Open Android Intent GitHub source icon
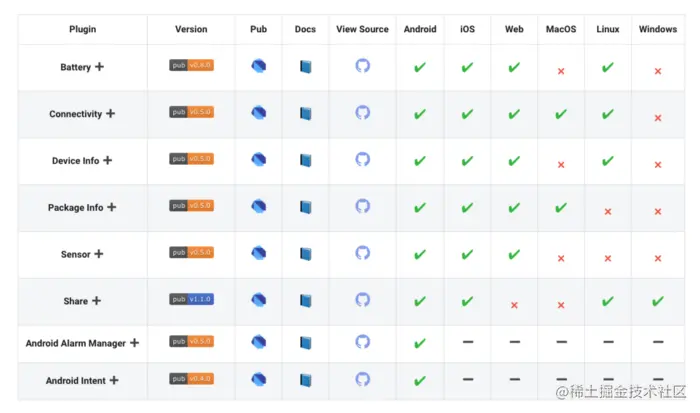This screenshot has height=413, width=700. (x=362, y=380)
